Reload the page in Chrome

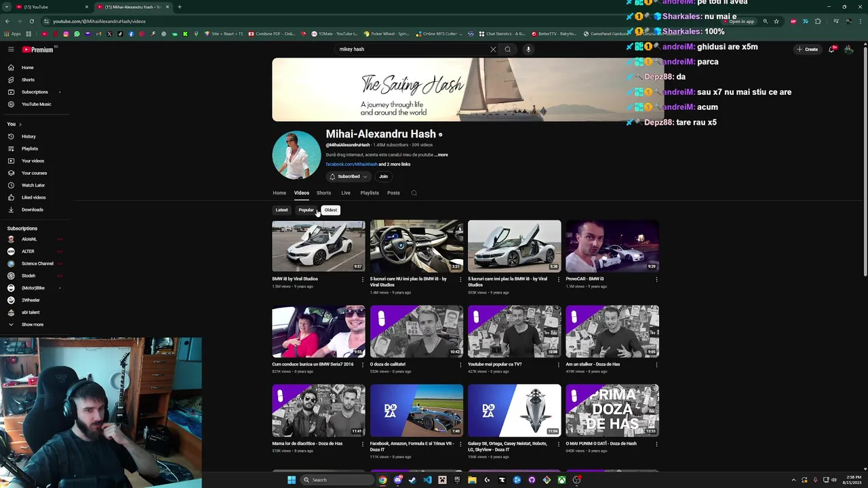(31, 21)
